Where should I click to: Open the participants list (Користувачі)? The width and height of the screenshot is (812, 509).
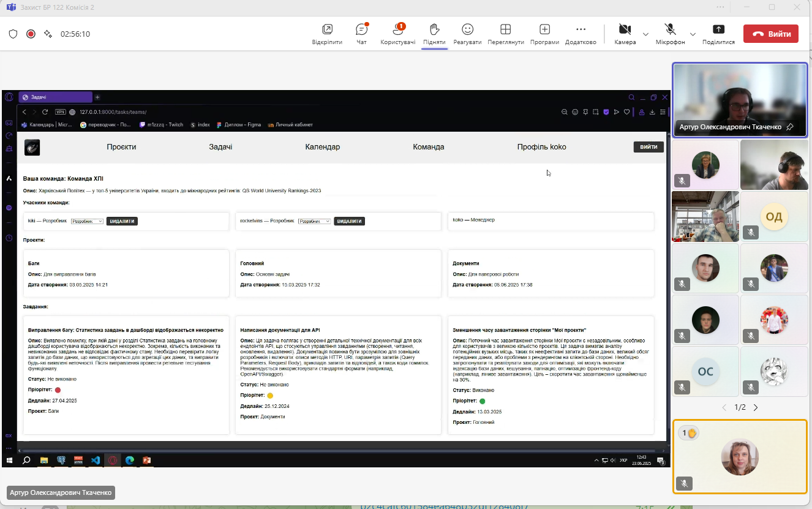(x=397, y=34)
